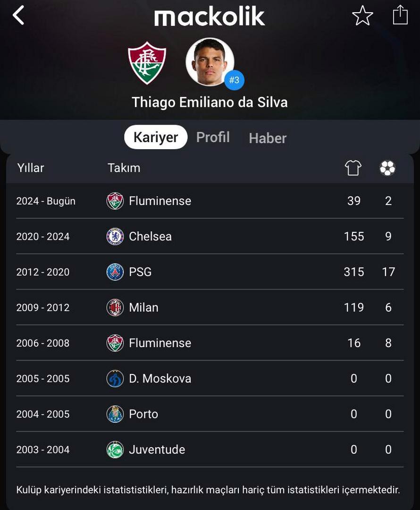
Task: Add player to favorites with star icon
Action: point(362,15)
